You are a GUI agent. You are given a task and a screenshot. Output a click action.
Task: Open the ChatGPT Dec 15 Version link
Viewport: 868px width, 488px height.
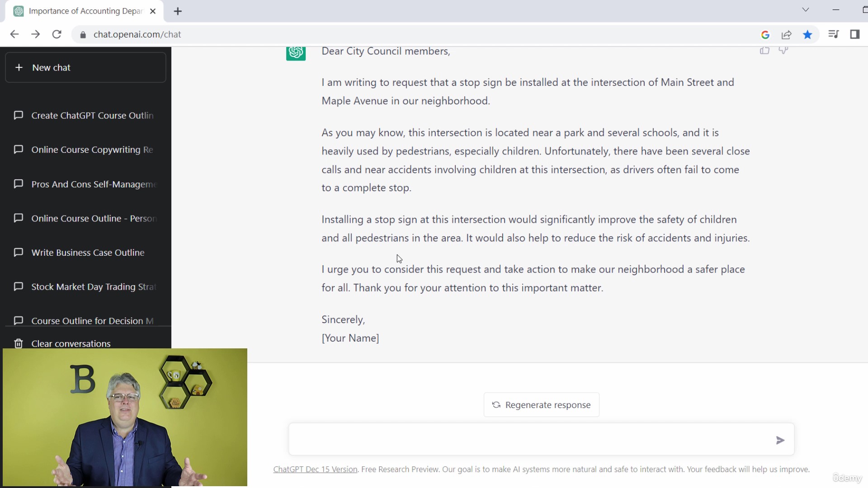click(315, 469)
